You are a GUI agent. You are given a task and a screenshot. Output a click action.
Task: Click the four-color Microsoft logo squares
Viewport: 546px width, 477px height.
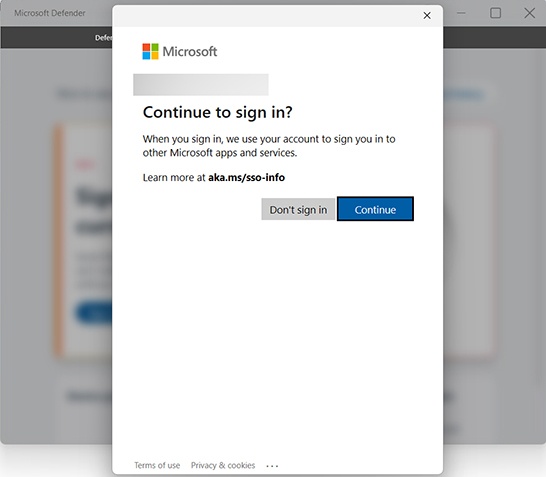(x=150, y=52)
